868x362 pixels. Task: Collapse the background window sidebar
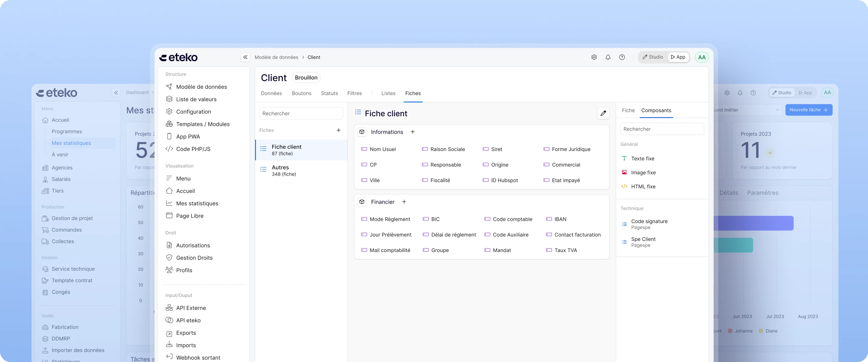(116, 93)
